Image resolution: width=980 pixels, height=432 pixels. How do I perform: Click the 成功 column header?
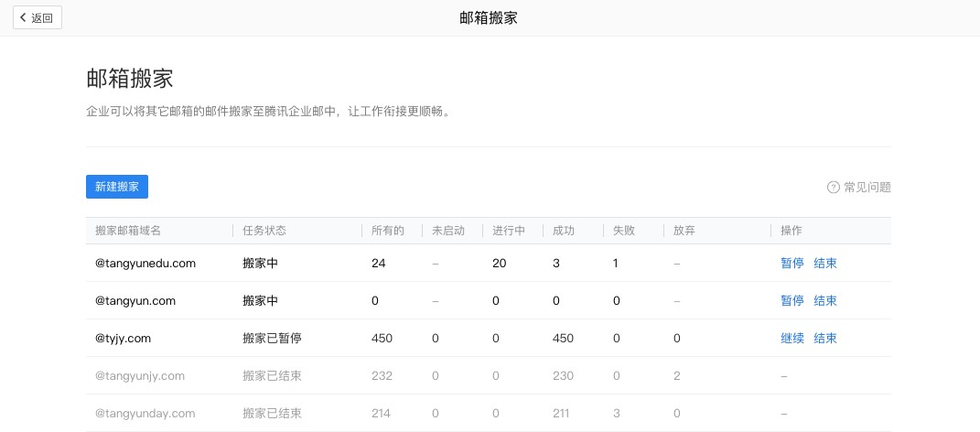coord(564,231)
